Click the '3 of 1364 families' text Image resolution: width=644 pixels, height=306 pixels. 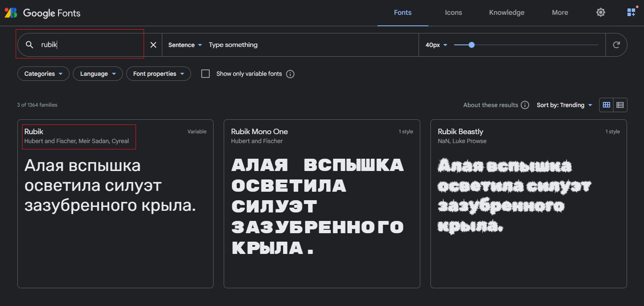click(x=37, y=105)
